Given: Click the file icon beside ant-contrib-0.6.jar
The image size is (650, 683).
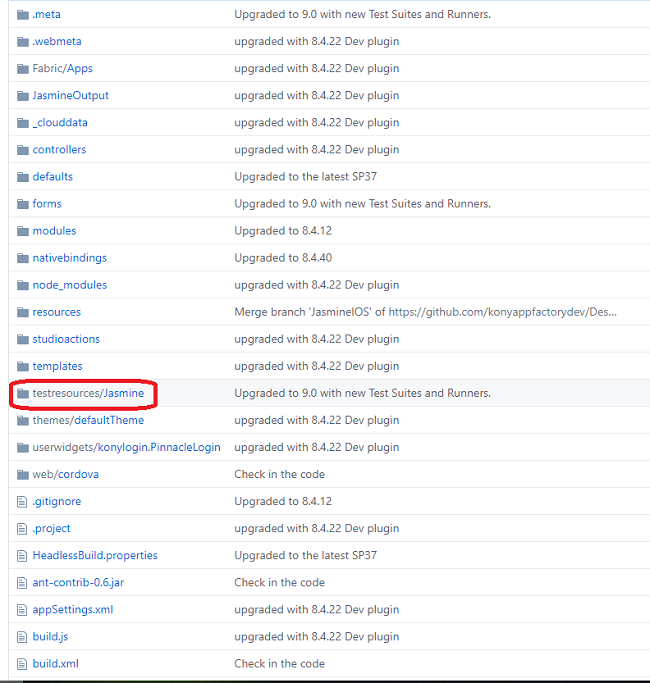Looking at the screenshot, I should tap(23, 582).
